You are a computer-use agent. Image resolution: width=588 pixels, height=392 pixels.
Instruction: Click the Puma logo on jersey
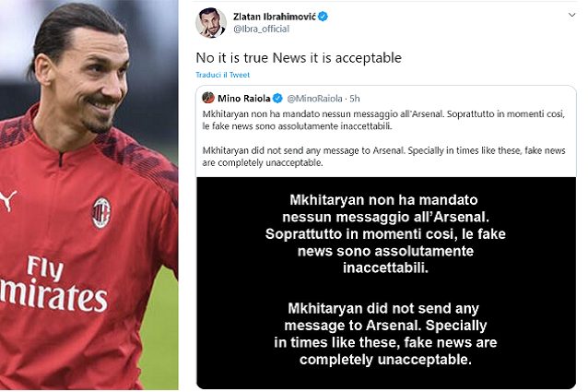click(x=7, y=200)
